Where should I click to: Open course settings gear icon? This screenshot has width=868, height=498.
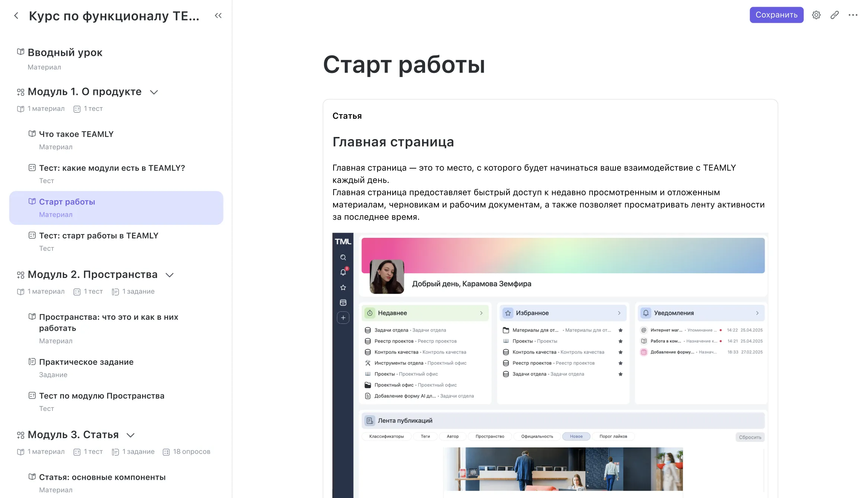[x=816, y=15]
